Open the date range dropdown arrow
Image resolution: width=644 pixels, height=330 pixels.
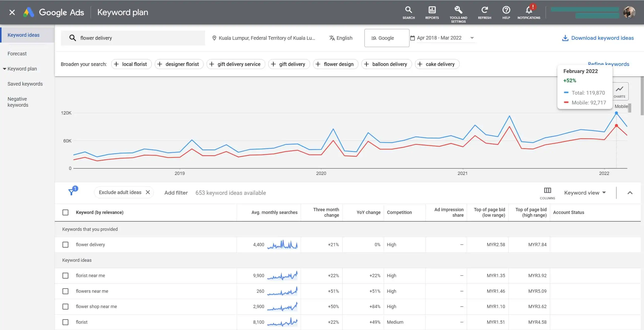coord(472,38)
